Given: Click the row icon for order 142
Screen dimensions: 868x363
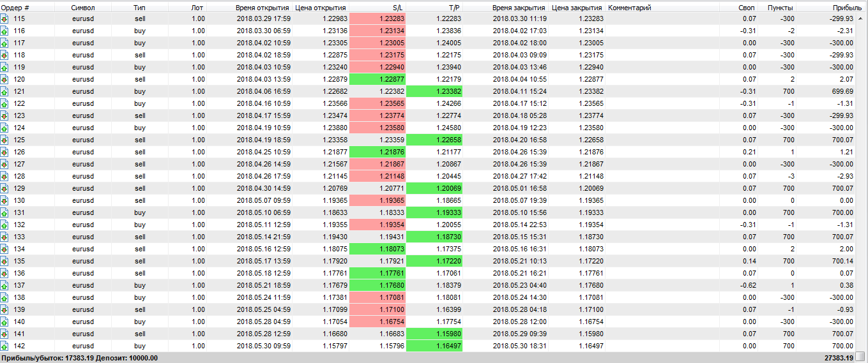Looking at the screenshot, I should (4, 346).
